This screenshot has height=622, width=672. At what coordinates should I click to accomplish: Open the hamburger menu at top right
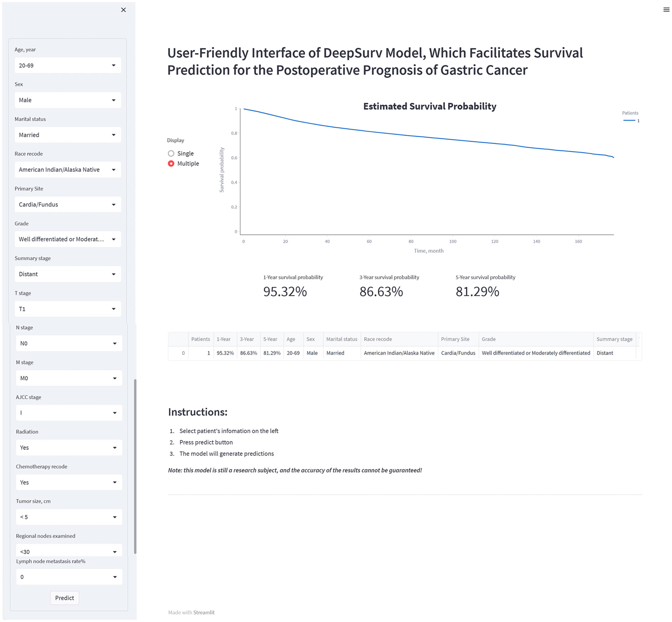click(666, 10)
